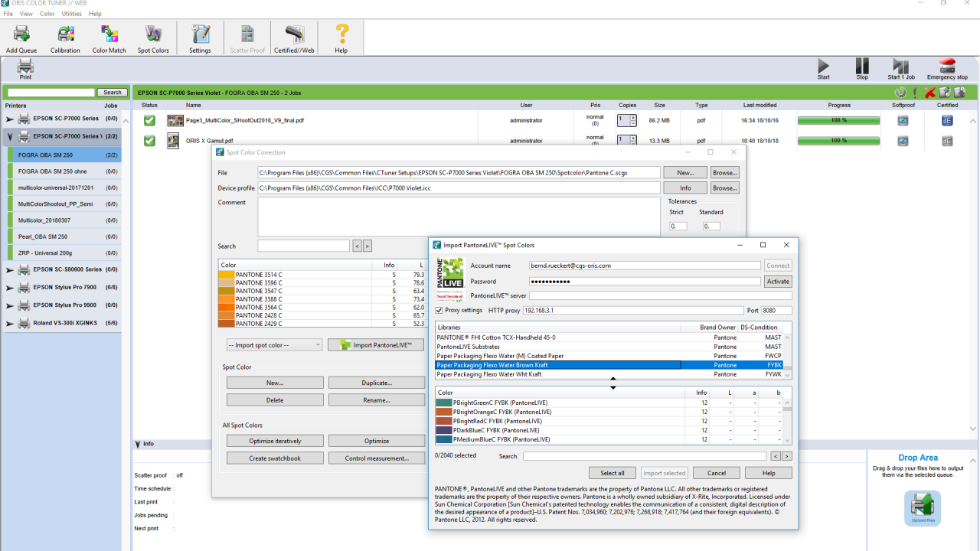Screen dimensions: 980x551
Task: Open softproof for Page3_MultiColor job
Action: click(903, 120)
